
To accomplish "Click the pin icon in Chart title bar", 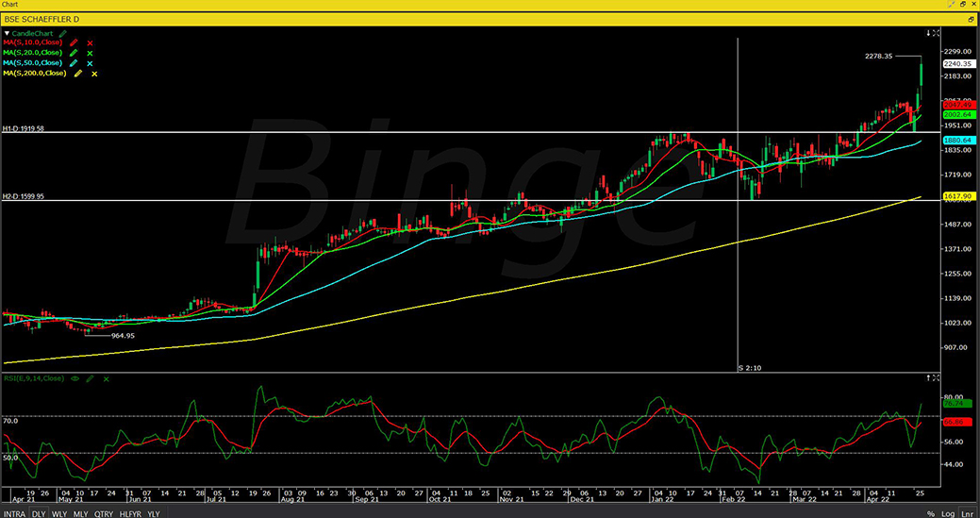I will (x=951, y=5).
